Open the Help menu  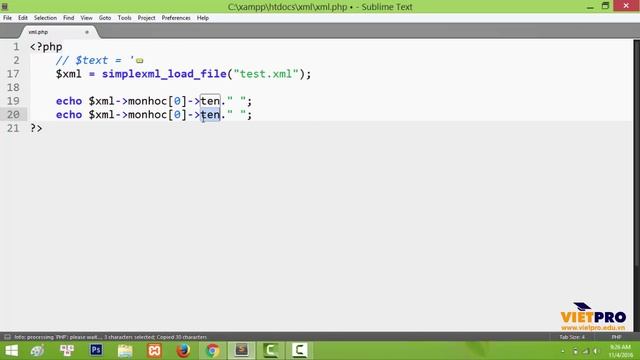click(x=203, y=18)
